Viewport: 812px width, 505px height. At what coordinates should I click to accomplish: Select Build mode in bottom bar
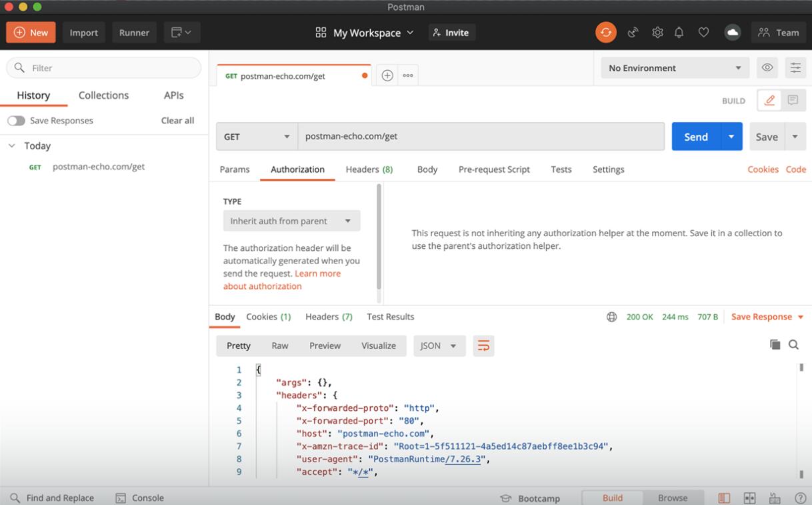tap(613, 498)
